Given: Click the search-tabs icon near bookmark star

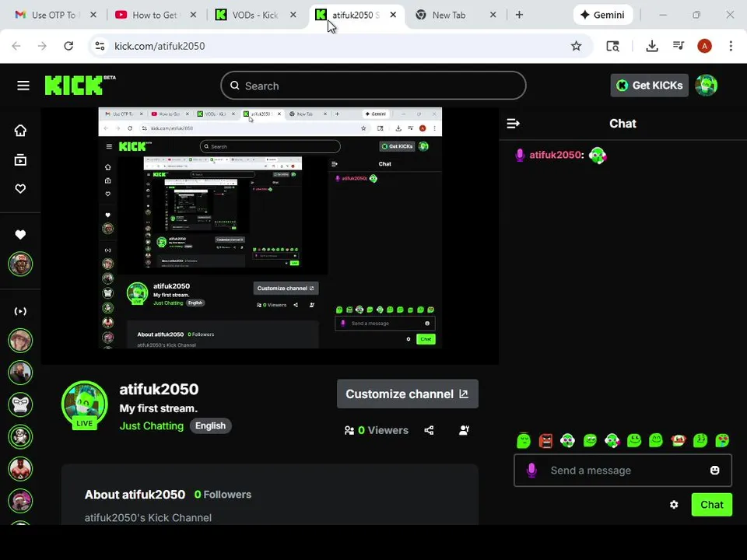Looking at the screenshot, I should pos(612,46).
